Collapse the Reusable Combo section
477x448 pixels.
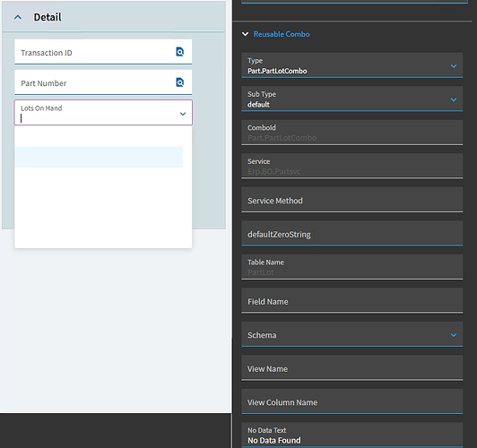point(245,34)
